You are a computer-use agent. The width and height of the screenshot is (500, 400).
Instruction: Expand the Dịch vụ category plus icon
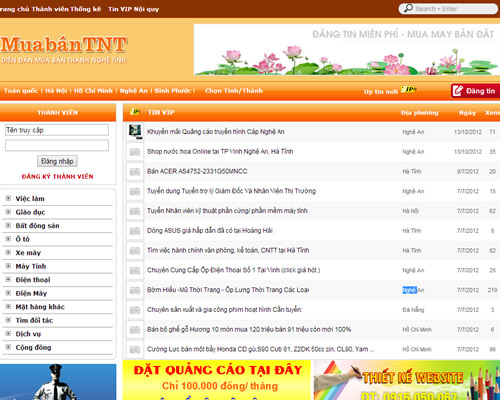(x=8, y=333)
